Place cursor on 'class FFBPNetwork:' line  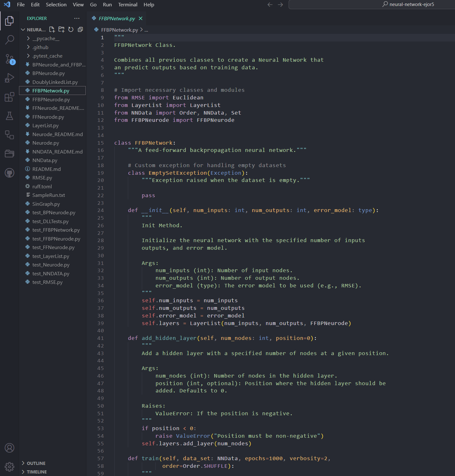(x=145, y=143)
